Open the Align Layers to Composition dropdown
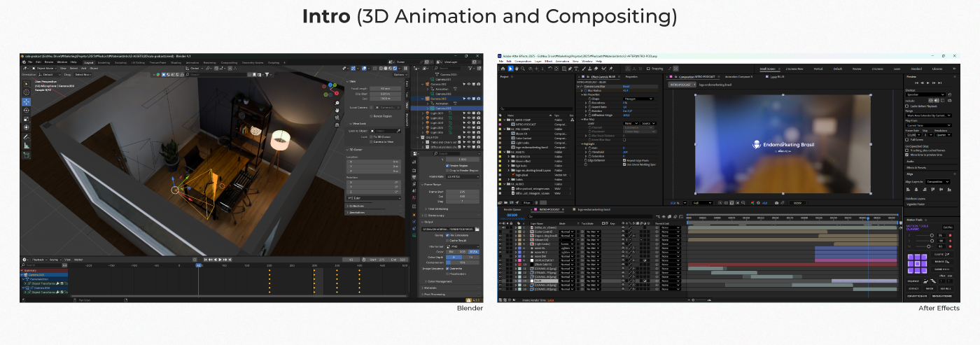Viewport: 980px width, 345px height. pyautogui.click(x=937, y=183)
